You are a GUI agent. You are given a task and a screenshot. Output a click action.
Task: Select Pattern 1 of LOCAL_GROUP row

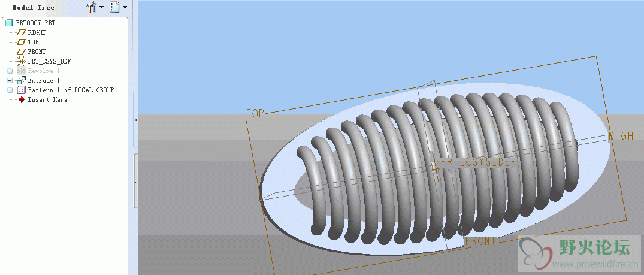tap(71, 90)
